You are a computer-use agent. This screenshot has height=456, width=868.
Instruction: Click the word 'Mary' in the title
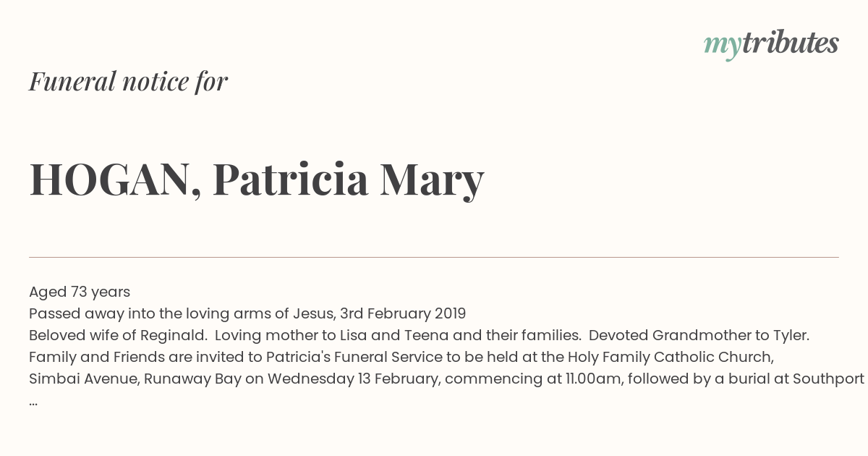click(x=432, y=181)
